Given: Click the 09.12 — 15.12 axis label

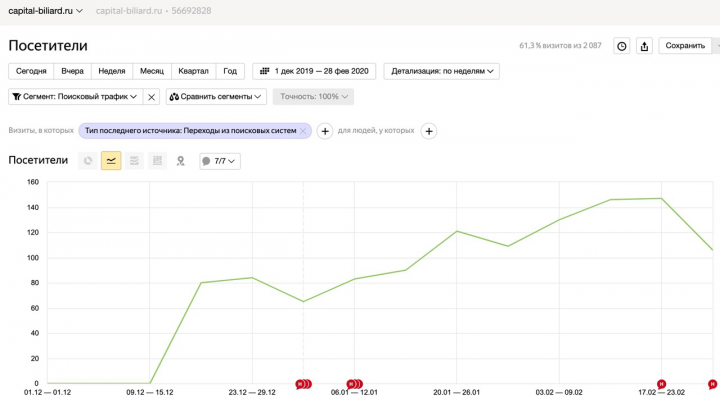Looking at the screenshot, I should click(150, 393).
